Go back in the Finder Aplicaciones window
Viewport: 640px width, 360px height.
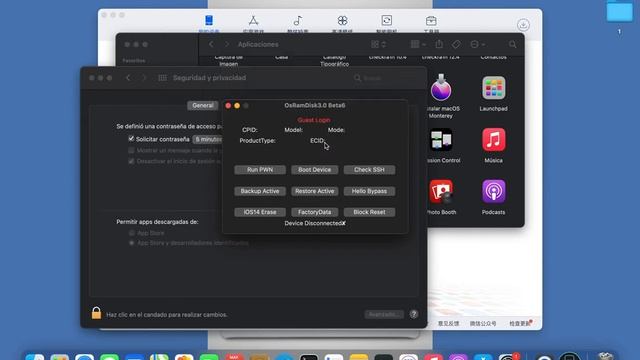coord(211,44)
